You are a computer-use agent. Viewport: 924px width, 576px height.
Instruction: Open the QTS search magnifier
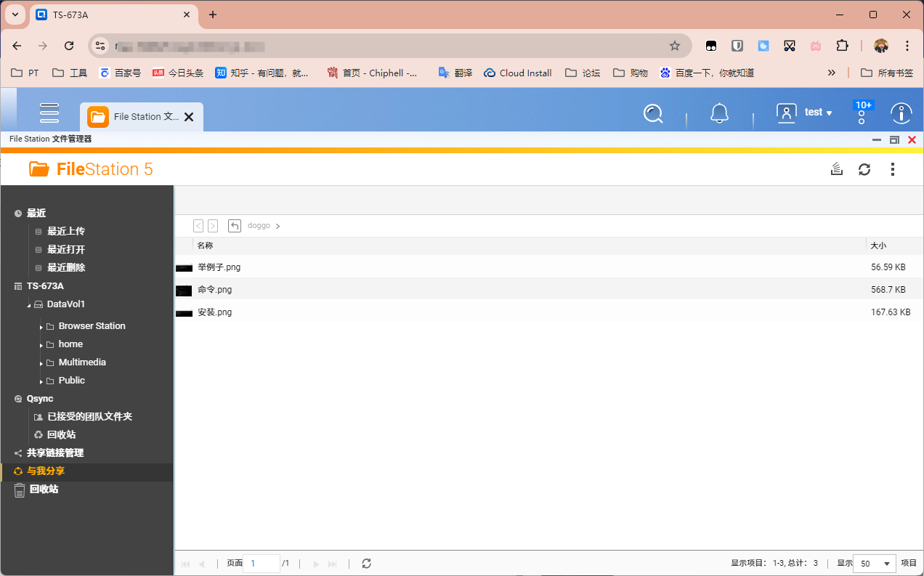point(654,113)
